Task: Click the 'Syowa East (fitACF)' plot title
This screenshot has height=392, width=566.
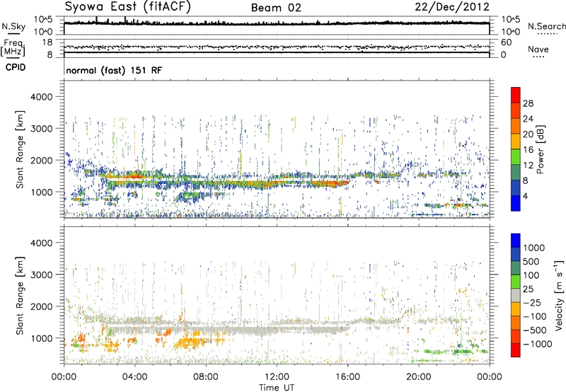Action: point(128,7)
